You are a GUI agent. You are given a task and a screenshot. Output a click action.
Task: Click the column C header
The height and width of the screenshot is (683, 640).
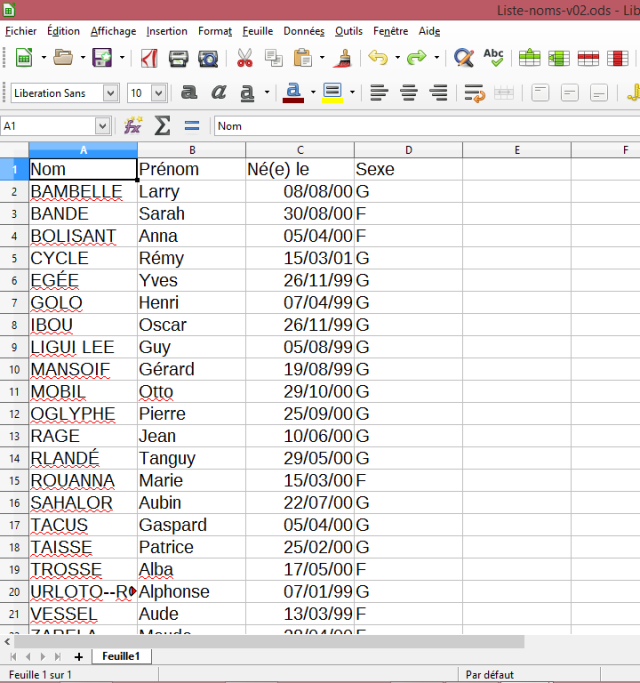(300, 150)
